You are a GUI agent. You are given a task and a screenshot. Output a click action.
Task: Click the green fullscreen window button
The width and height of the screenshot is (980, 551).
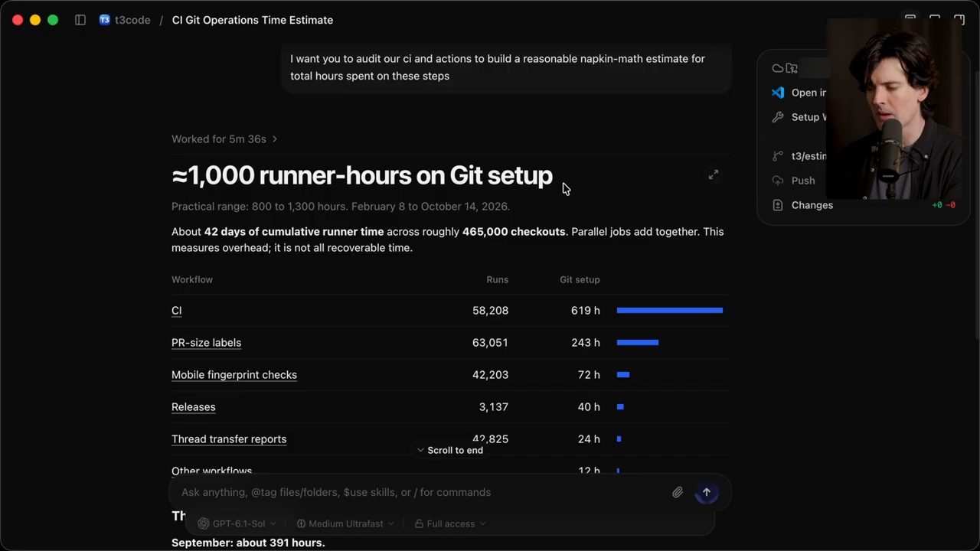point(53,20)
